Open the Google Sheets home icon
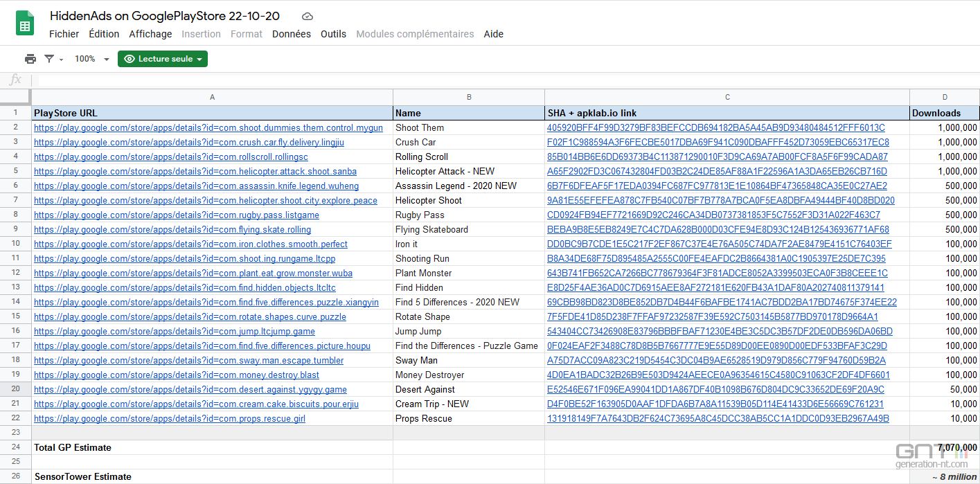980x484 pixels. point(25,24)
